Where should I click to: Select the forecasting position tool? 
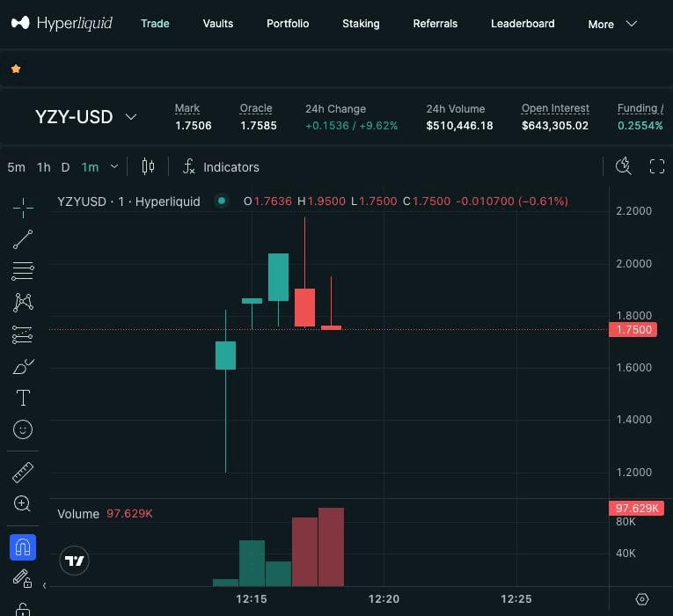(23, 334)
